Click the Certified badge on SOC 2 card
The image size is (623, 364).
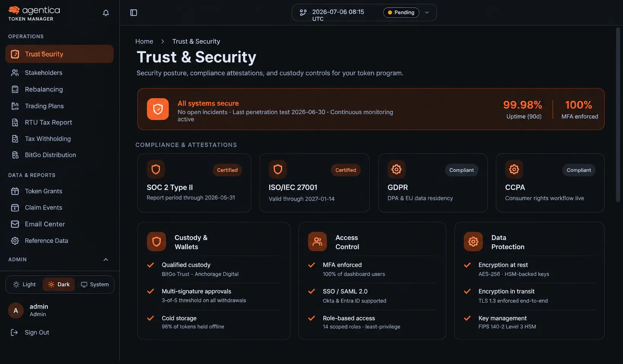227,170
